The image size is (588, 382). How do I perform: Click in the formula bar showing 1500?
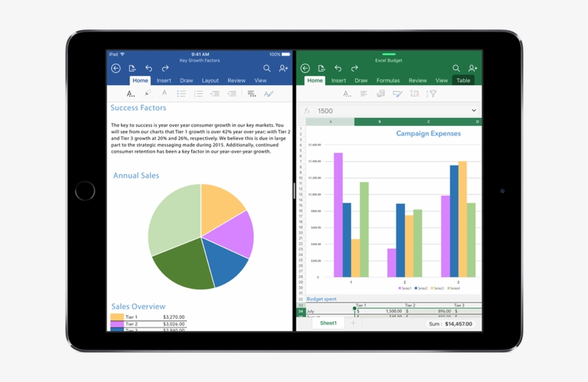[390, 111]
